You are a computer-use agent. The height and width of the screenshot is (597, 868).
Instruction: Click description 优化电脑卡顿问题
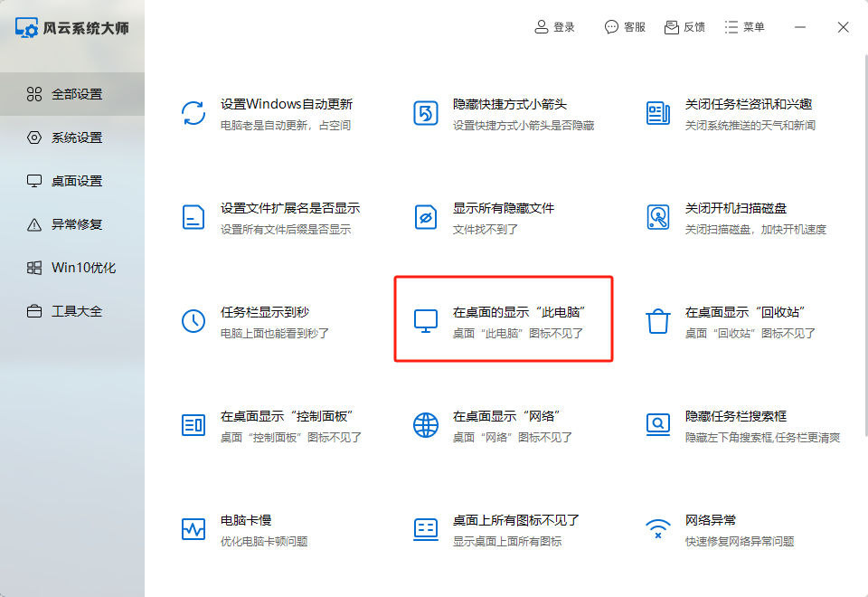pyautogui.click(x=264, y=542)
